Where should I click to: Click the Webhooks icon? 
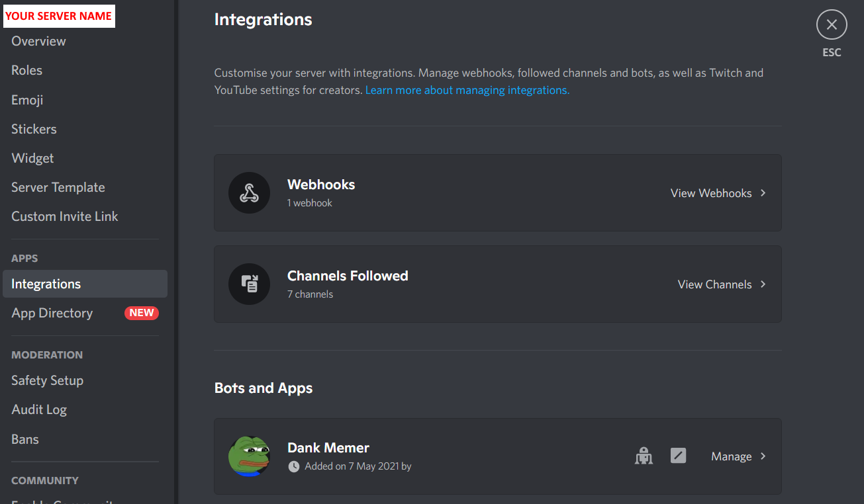coord(249,193)
